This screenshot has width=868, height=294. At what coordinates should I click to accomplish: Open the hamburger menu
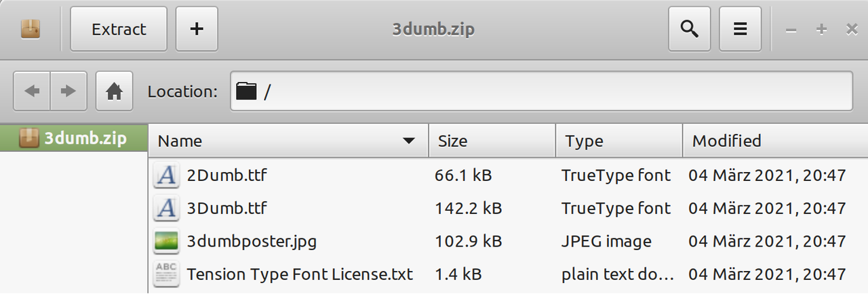[741, 29]
